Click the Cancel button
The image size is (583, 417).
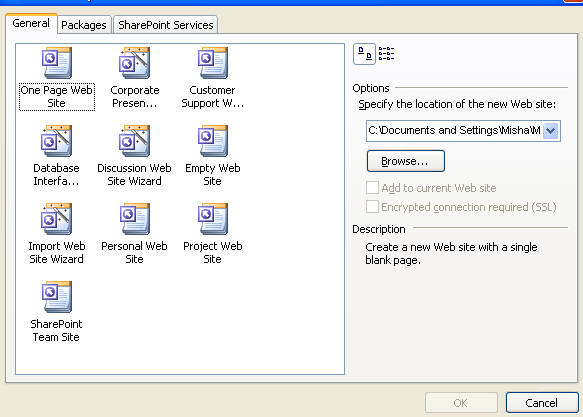(542, 403)
